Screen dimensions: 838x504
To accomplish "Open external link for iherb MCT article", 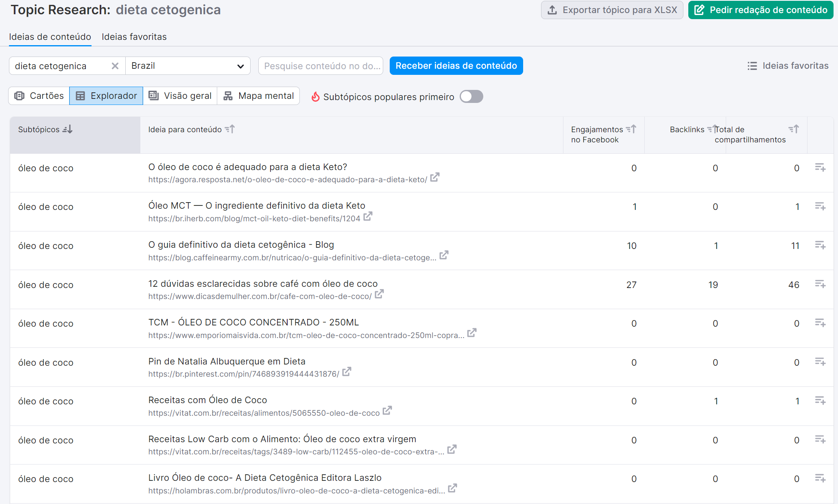I will tap(368, 217).
